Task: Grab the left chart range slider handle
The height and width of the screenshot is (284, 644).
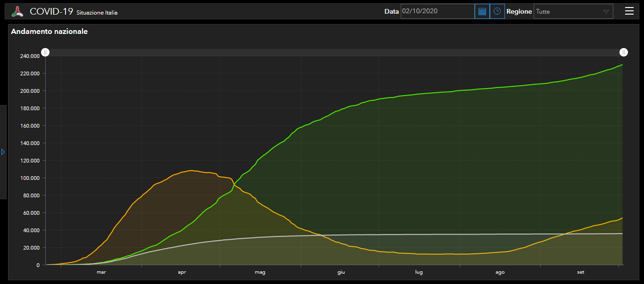Action: tap(45, 52)
